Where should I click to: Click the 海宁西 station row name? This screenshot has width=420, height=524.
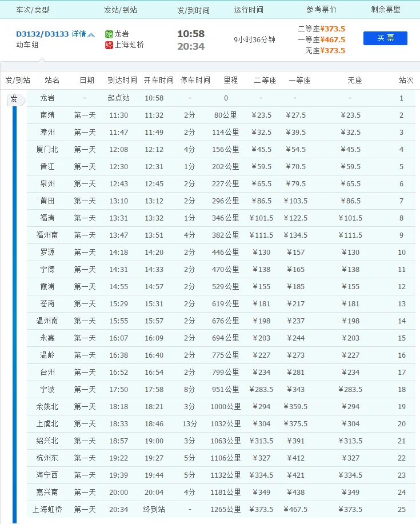(x=47, y=475)
